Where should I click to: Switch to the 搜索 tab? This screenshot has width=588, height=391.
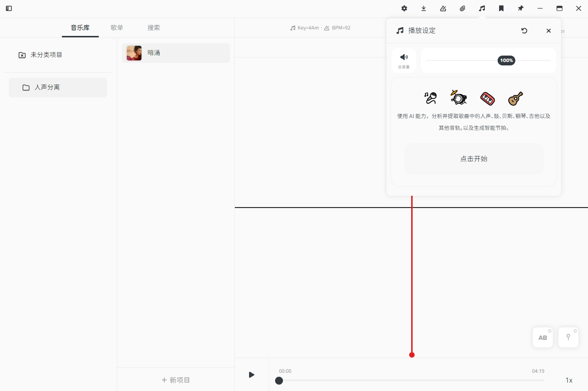[x=153, y=28]
